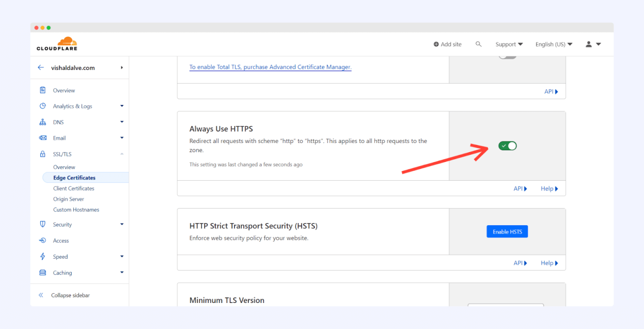Viewport: 644px width, 329px height.
Task: Disable the Always Use HTTPS toggle
Action: (x=507, y=145)
